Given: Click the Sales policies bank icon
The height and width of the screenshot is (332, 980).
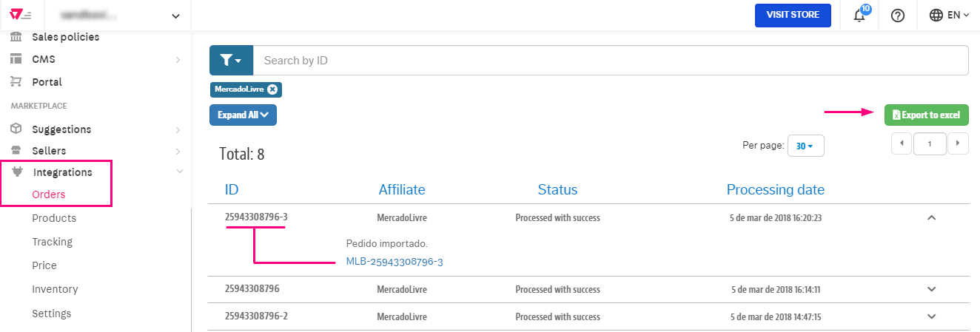Looking at the screenshot, I should coord(16,37).
